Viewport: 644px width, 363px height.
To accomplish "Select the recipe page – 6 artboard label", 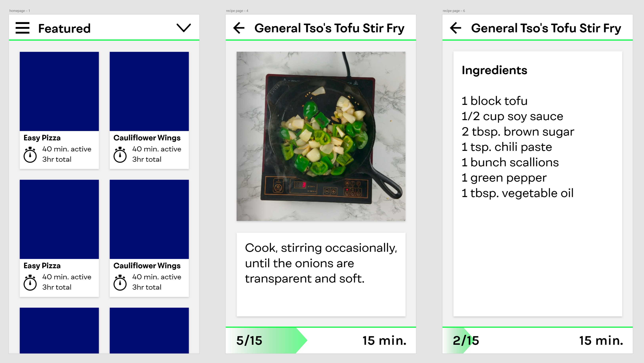I will (454, 11).
